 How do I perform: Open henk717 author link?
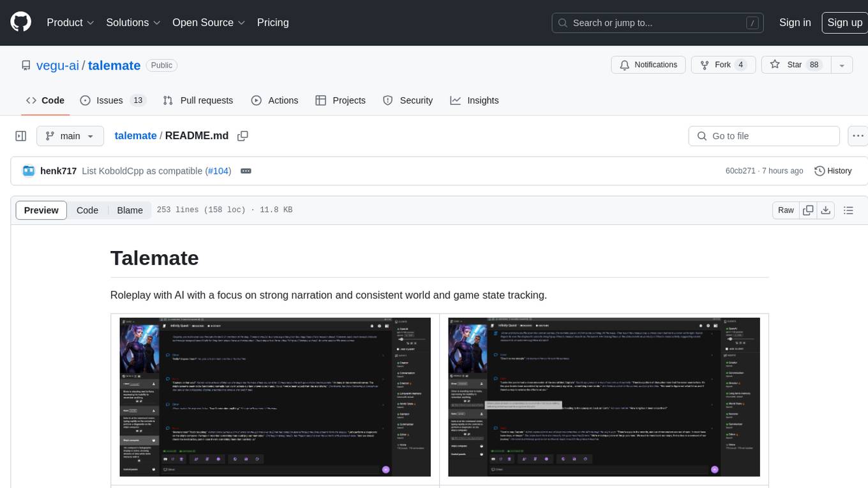58,171
